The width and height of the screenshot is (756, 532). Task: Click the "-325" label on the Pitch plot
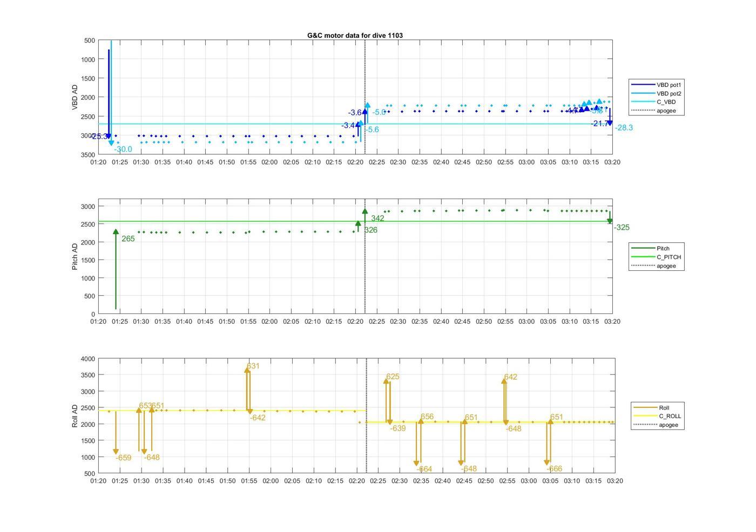click(622, 227)
